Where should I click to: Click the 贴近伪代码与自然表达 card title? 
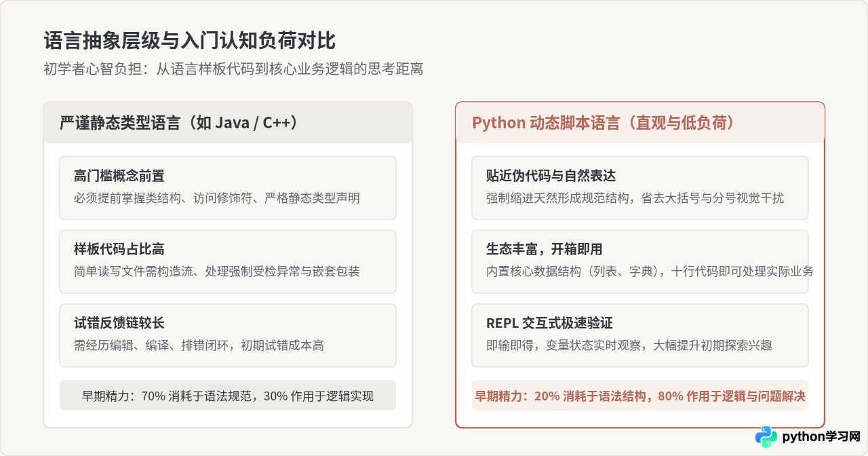(551, 176)
